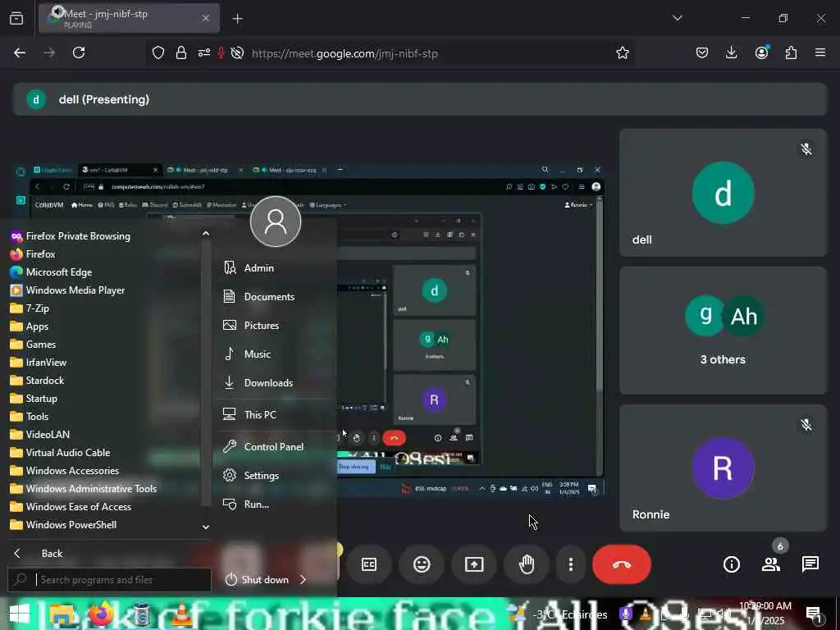Expand the Tools folder
The width and height of the screenshot is (840, 630).
30,416
